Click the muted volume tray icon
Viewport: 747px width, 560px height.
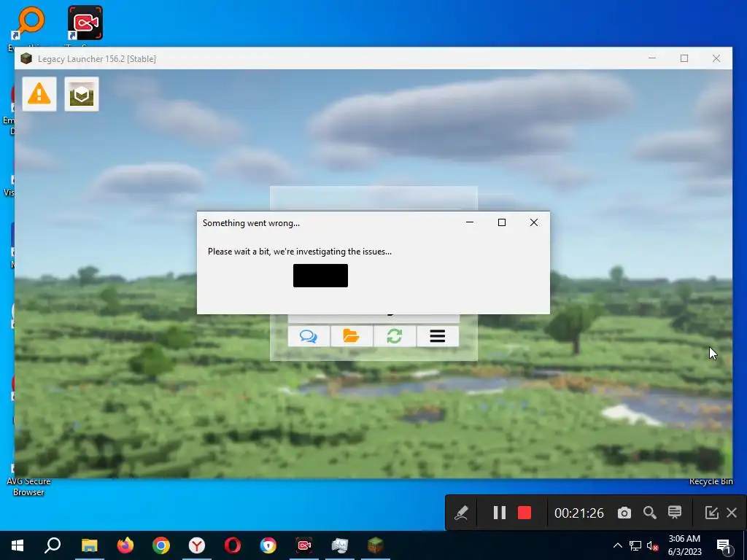click(x=653, y=545)
